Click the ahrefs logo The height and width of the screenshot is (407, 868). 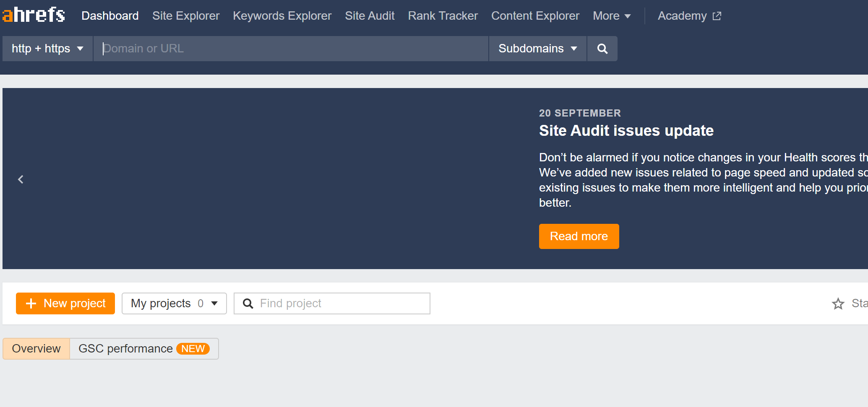point(34,15)
